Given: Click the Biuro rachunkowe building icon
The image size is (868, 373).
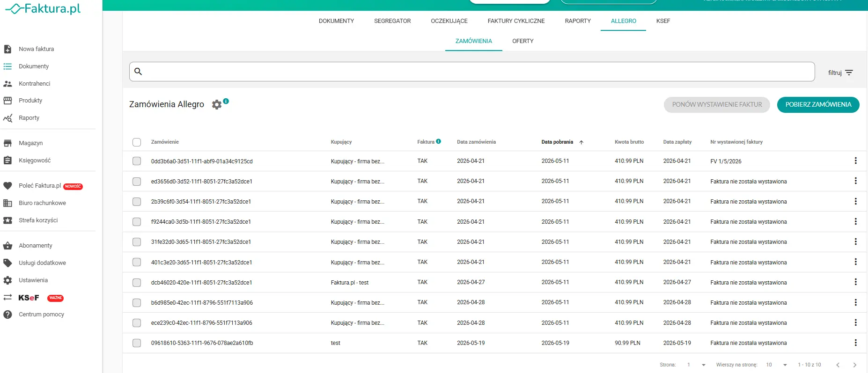Looking at the screenshot, I should tap(7, 203).
